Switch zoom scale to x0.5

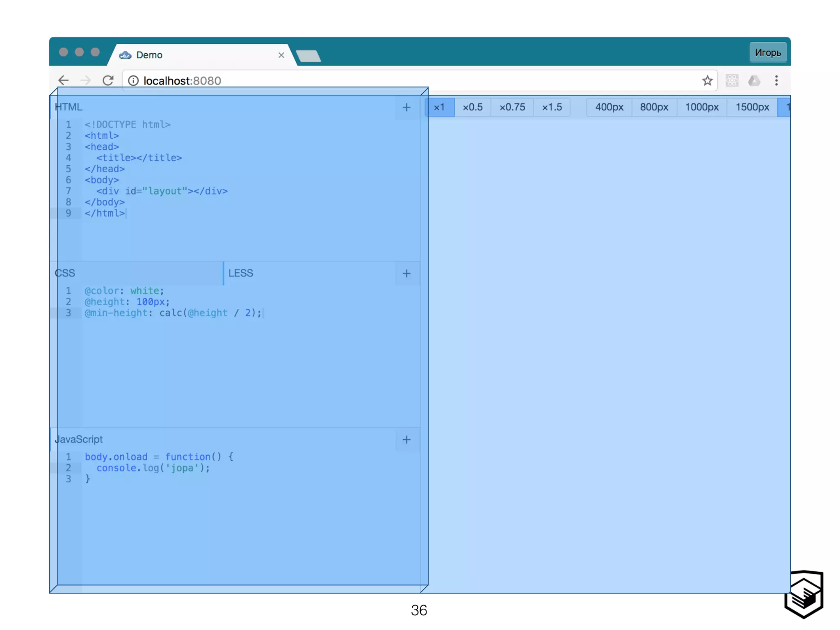[x=472, y=107]
